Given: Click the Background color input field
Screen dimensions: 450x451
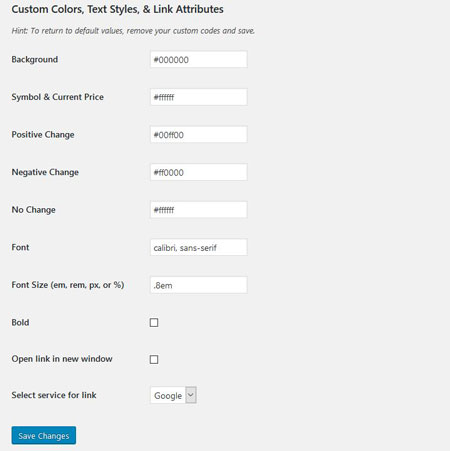Looking at the screenshot, I should [199, 59].
